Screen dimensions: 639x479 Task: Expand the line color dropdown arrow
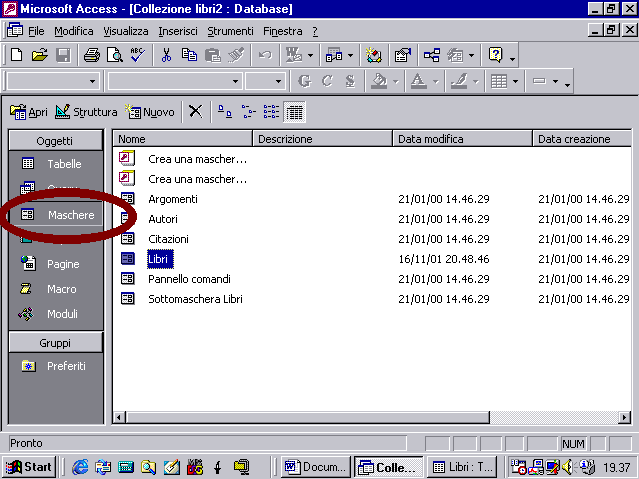tap(476, 82)
